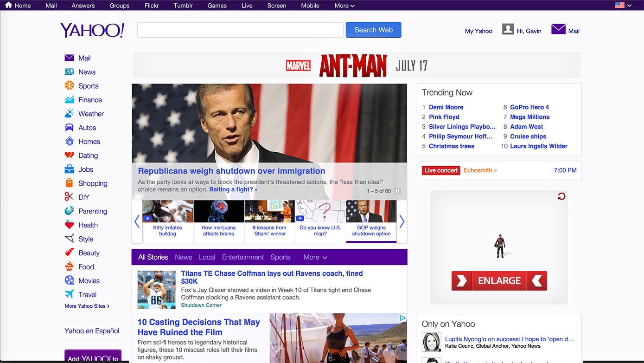Screen dimensions: 644x363
Task: Click the Beauty lipstick icon
Action: 69,253
